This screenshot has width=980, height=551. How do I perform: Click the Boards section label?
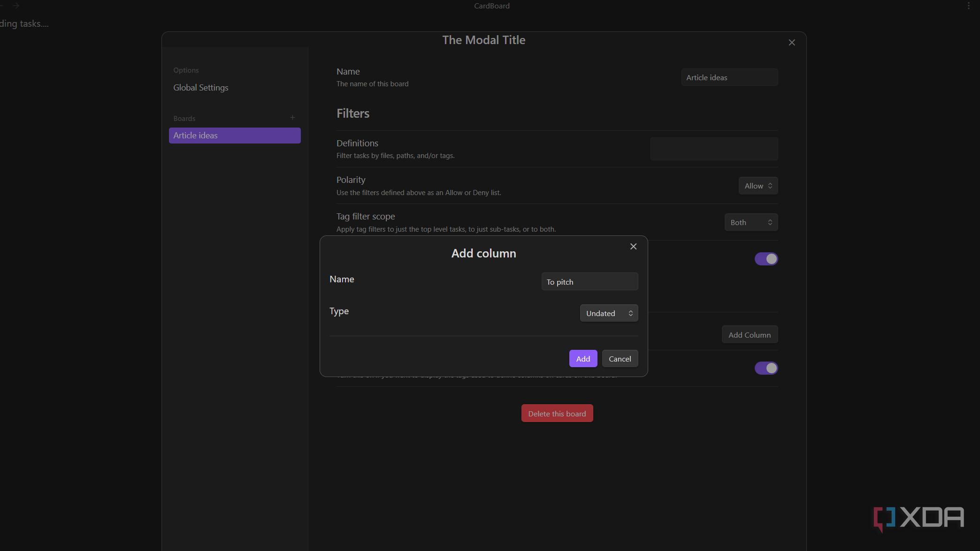(184, 119)
